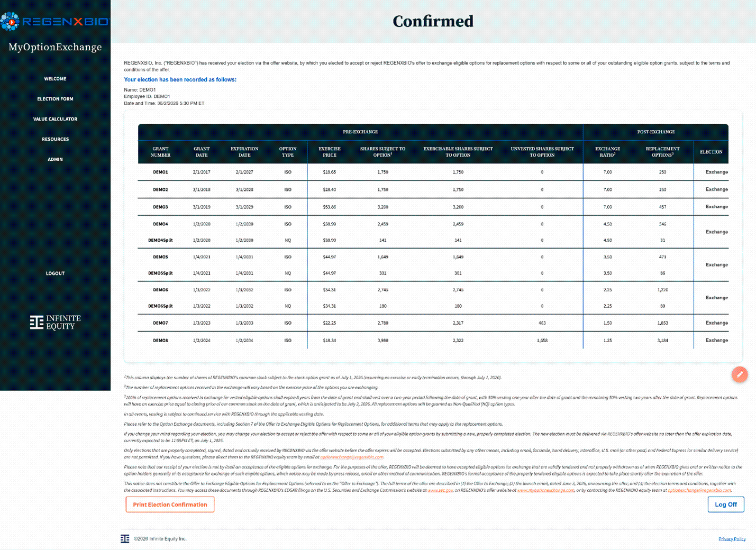
Task: Click the Infinite Equity logo in sidebar
Action: 56,322
